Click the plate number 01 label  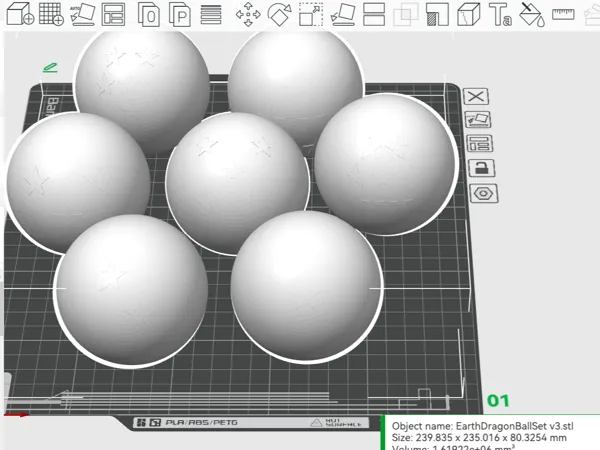(498, 401)
